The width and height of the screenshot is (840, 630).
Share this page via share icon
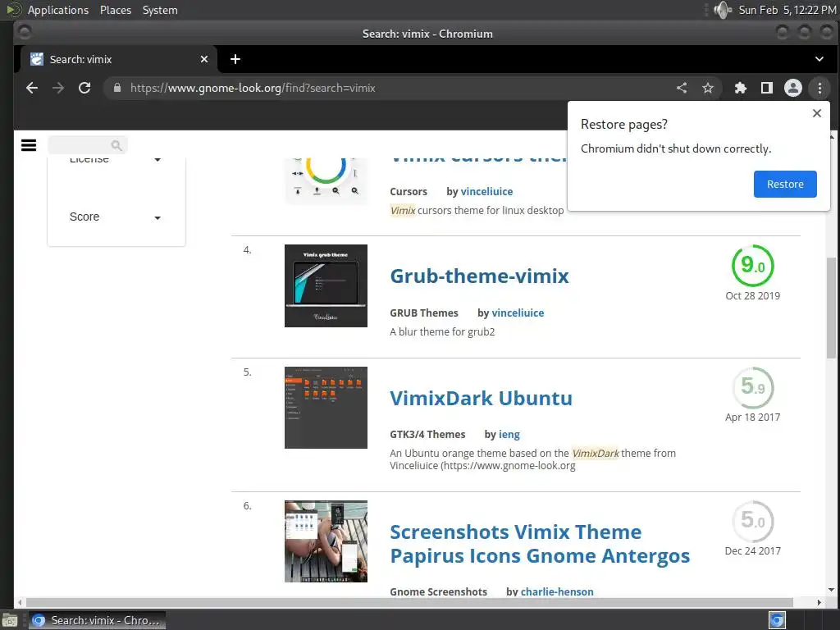tap(682, 88)
